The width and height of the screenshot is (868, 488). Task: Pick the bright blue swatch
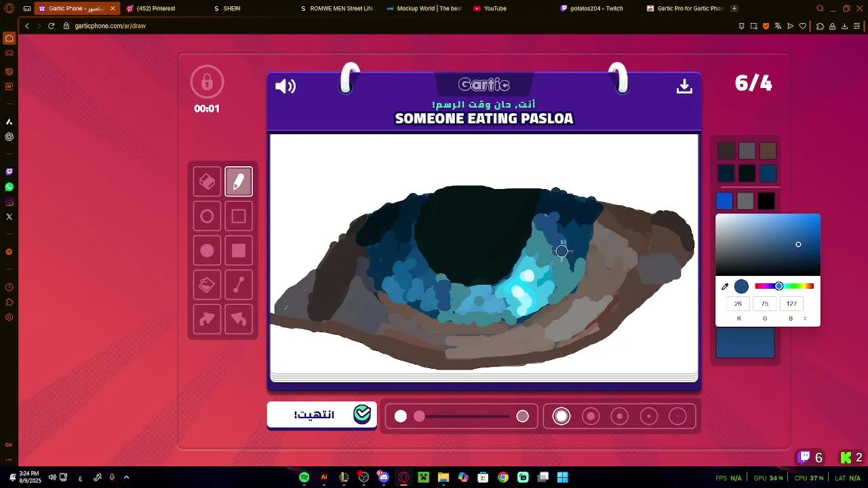(x=725, y=201)
